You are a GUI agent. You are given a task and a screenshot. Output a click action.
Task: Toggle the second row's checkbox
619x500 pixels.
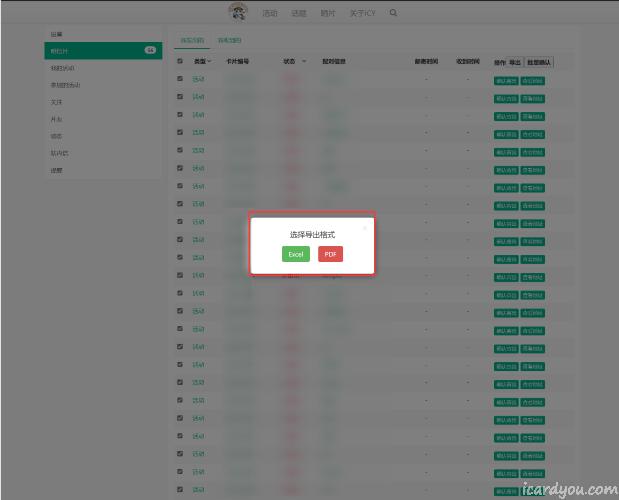pyautogui.click(x=180, y=97)
